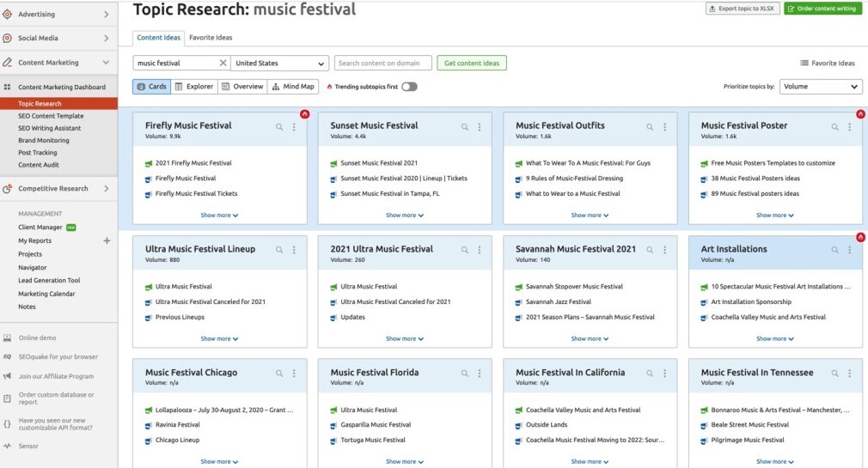
Task: Switch to Mind Map view
Action: pyautogui.click(x=293, y=87)
